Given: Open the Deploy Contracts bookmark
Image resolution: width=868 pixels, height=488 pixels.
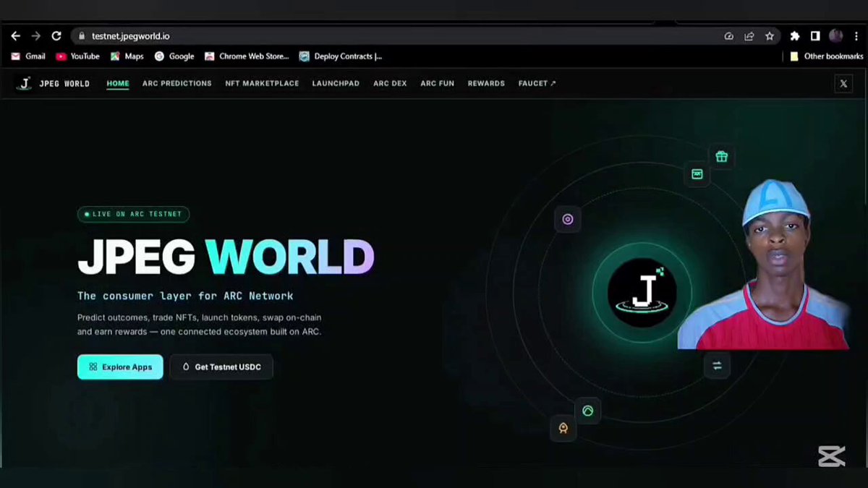Looking at the screenshot, I should point(341,56).
